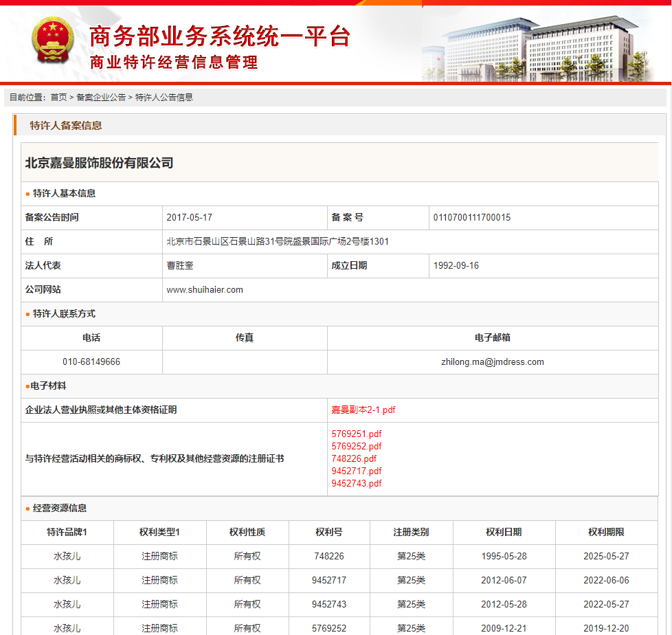Click the 电子材料 section heading
Screen dimensions: 672x635
(x=48, y=386)
